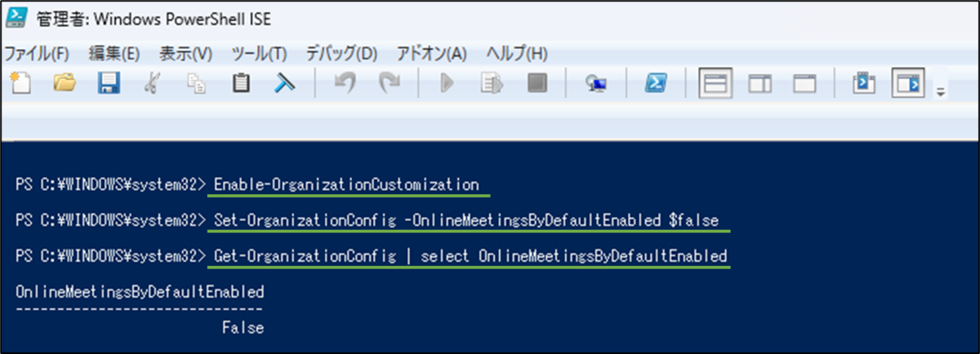Cut selection using the scissors icon
Screen dimensions: 980x354
tap(152, 83)
